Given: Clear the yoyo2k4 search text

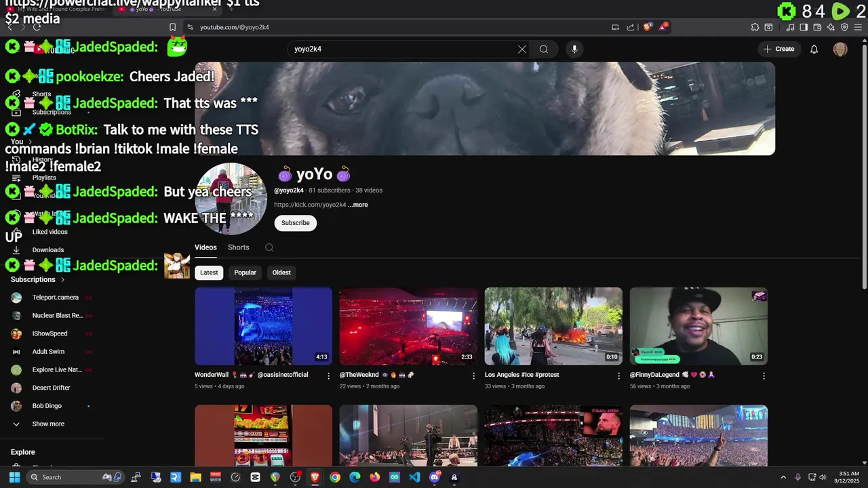Looking at the screenshot, I should (522, 49).
